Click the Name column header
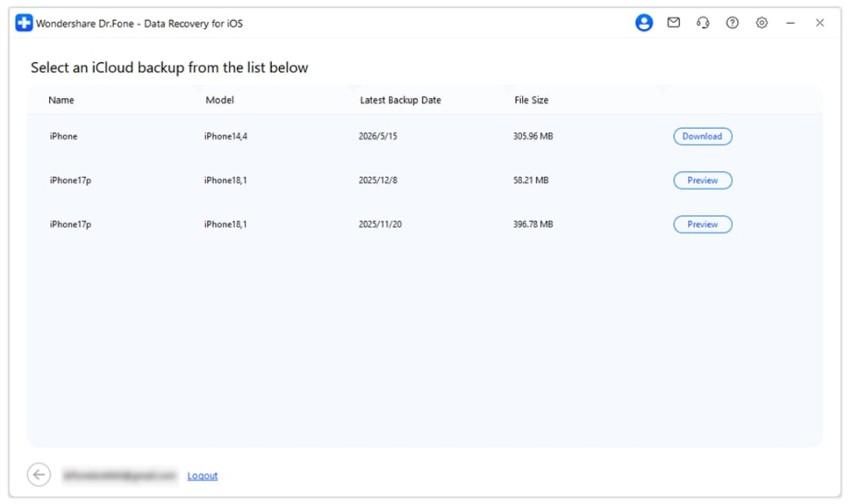The height and width of the screenshot is (504, 851). pyautogui.click(x=61, y=100)
